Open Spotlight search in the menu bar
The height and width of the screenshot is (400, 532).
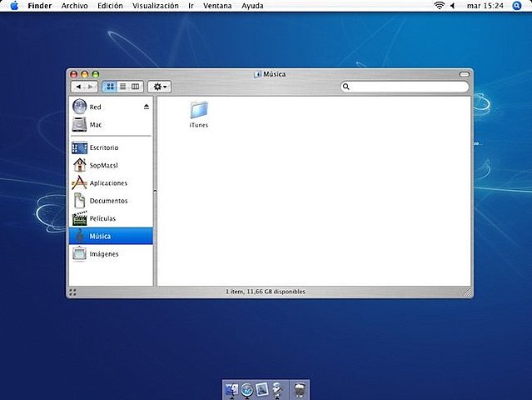point(517,6)
